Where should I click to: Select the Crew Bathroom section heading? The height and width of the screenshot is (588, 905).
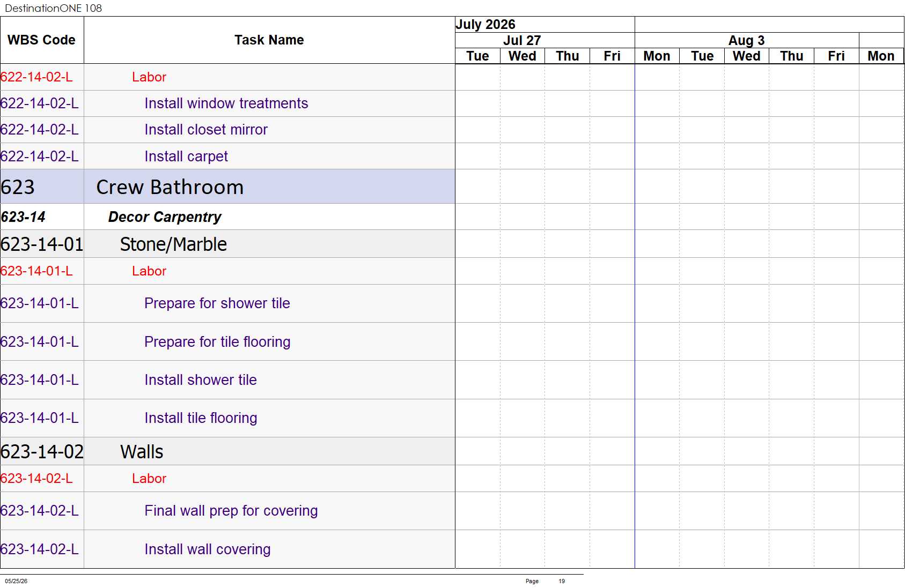227,187
